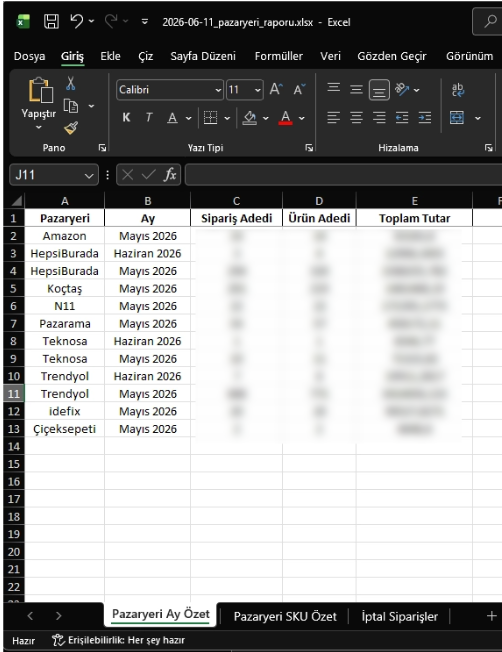The width and height of the screenshot is (502, 652).
Task: Click the Format Painter brush icon
Action: click(x=71, y=128)
